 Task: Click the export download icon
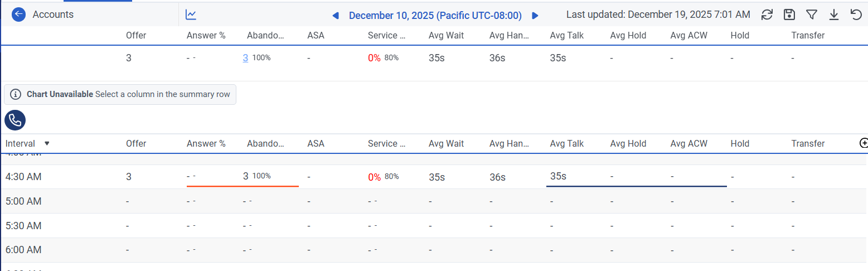(834, 14)
